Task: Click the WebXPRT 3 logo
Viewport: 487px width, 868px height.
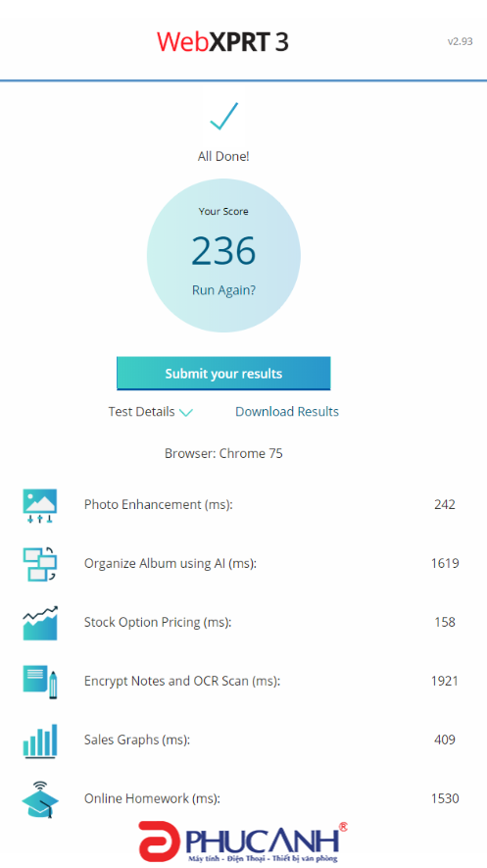Action: pos(222,42)
